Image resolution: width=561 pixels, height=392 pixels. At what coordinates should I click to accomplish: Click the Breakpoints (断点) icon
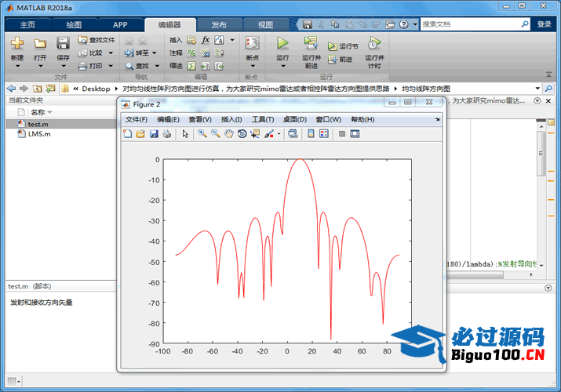pyautogui.click(x=252, y=43)
